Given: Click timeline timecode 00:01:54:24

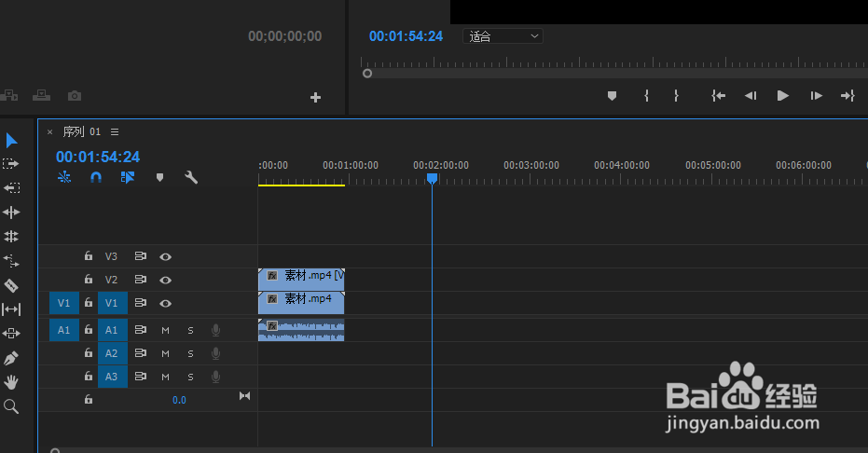Looking at the screenshot, I should pos(97,158).
